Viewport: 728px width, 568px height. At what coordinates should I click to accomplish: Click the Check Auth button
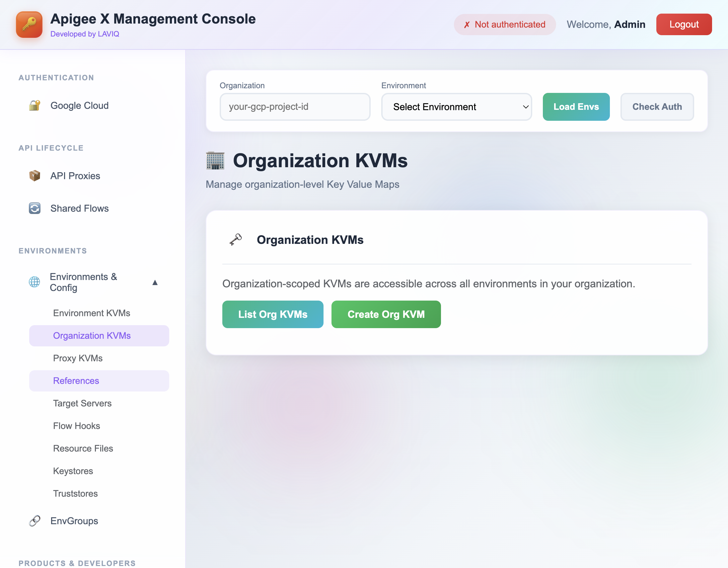[657, 107]
